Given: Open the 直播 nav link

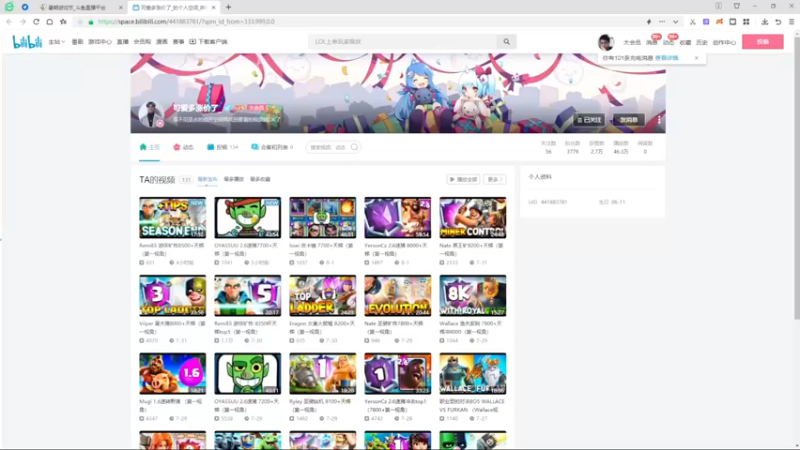Looking at the screenshot, I should 122,42.
